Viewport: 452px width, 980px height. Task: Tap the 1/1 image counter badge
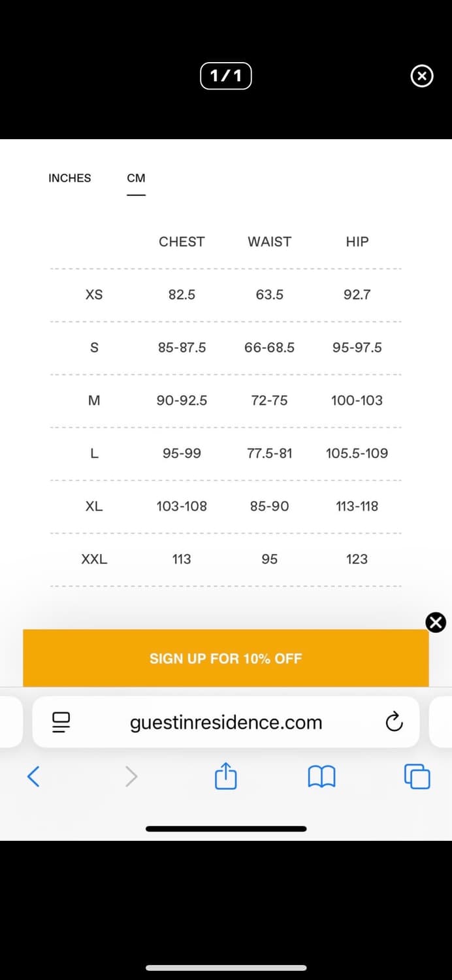click(x=226, y=76)
